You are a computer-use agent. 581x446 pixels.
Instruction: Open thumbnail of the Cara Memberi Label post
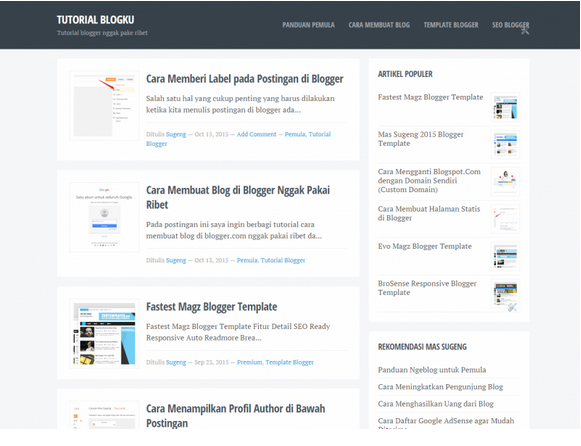104,106
